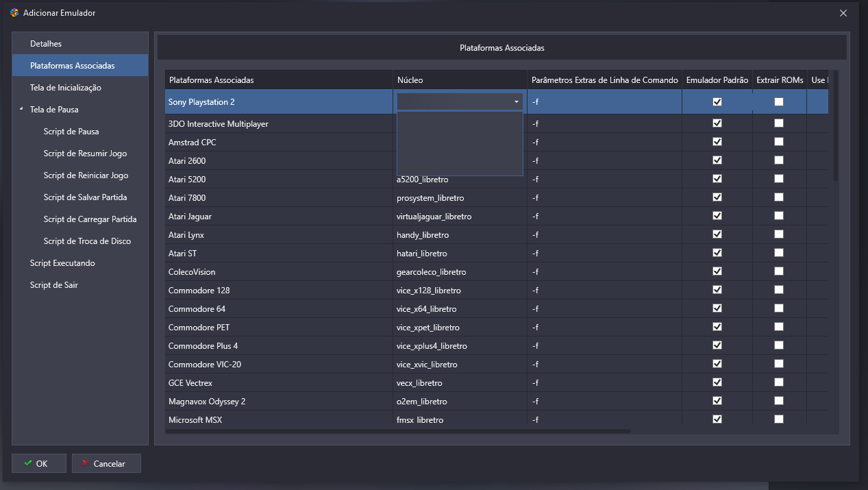The width and height of the screenshot is (868, 490).
Task: Enable Extrair ROMs for Sony Playstation 2
Action: point(779,101)
